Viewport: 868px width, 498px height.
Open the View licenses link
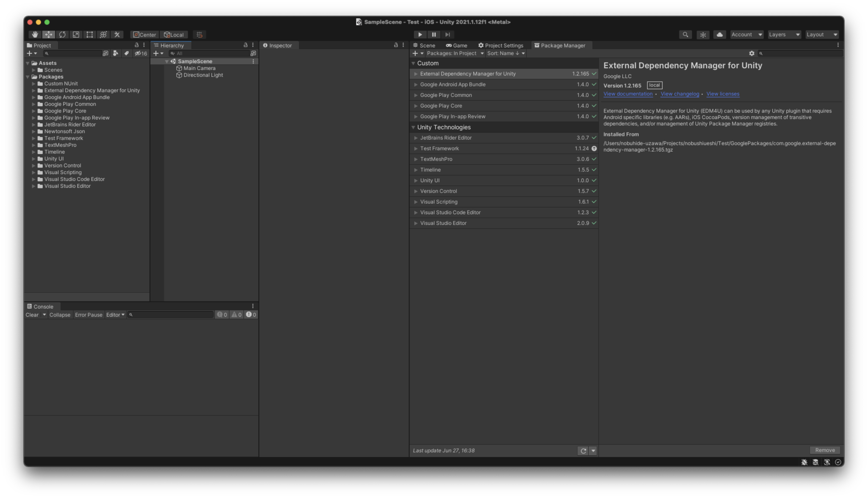723,94
